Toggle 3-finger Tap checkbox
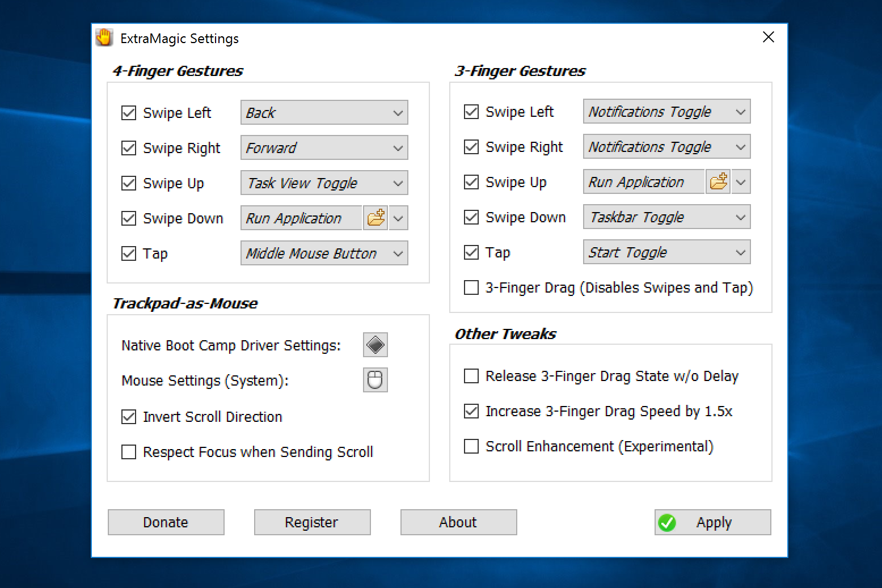This screenshot has width=882, height=588. (x=471, y=252)
